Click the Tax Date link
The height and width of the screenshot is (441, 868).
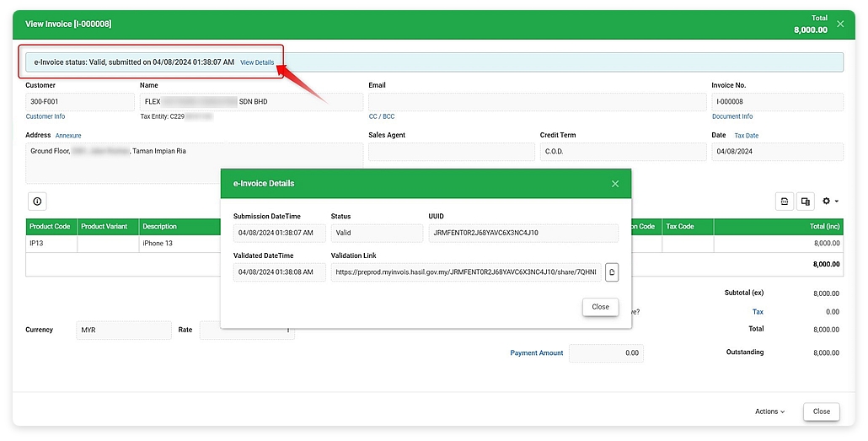(x=747, y=135)
